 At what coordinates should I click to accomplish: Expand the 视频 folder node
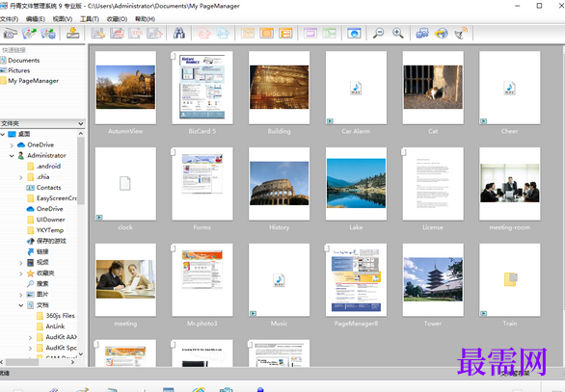[x=21, y=263]
